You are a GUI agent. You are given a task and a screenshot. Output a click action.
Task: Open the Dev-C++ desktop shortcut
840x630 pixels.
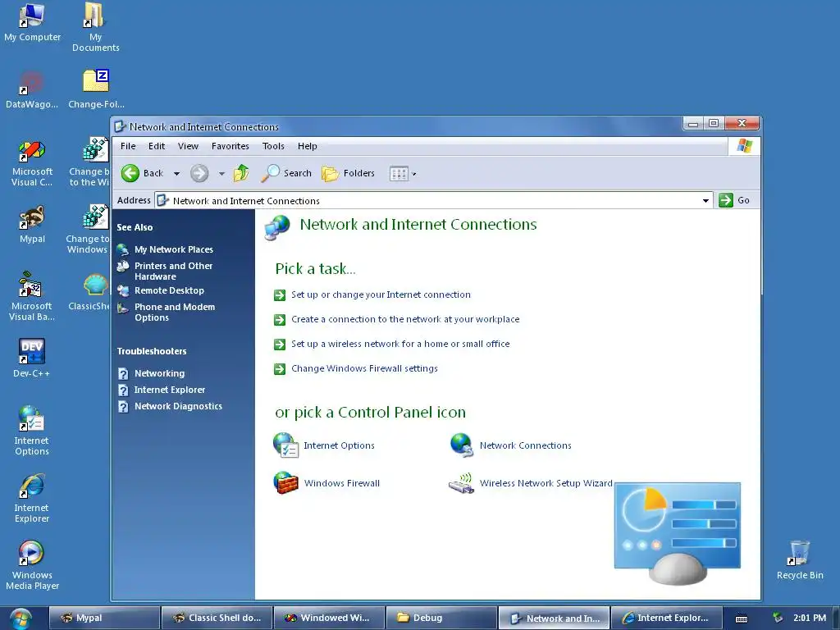32,358
